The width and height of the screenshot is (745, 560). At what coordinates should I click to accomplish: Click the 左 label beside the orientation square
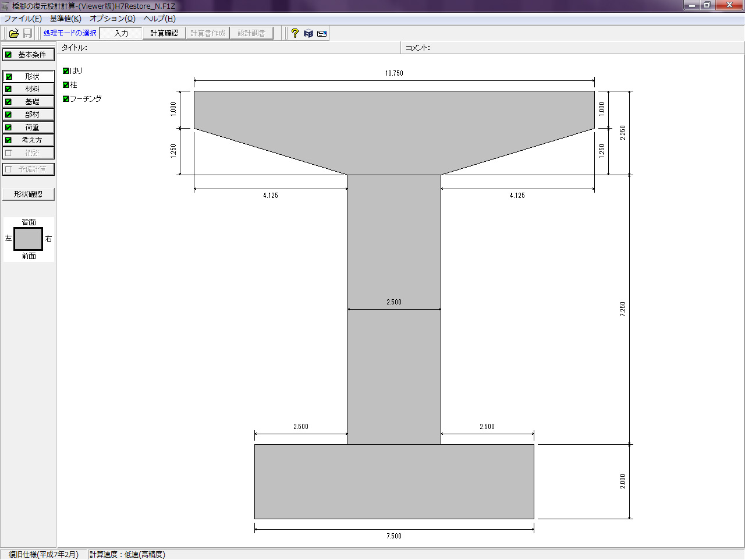click(x=8, y=239)
